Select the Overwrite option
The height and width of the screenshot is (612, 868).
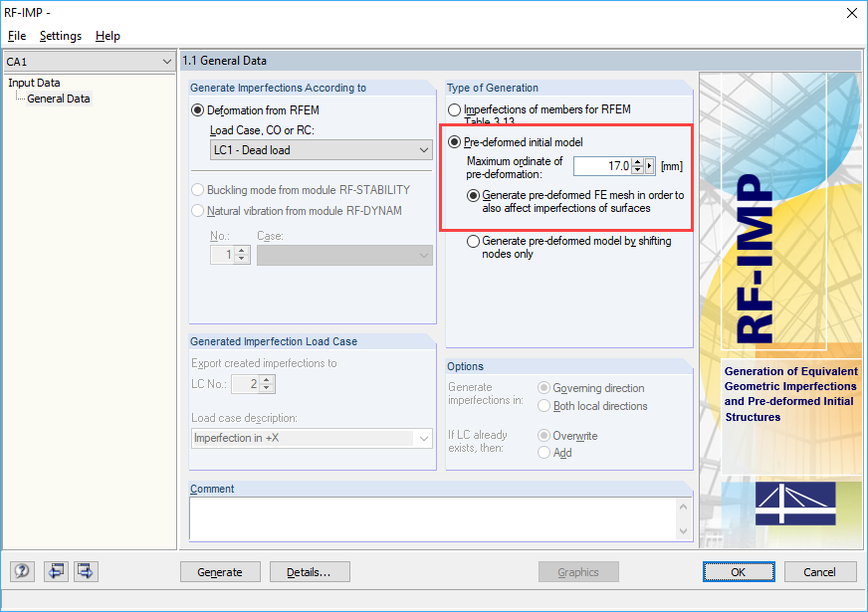tap(546, 435)
